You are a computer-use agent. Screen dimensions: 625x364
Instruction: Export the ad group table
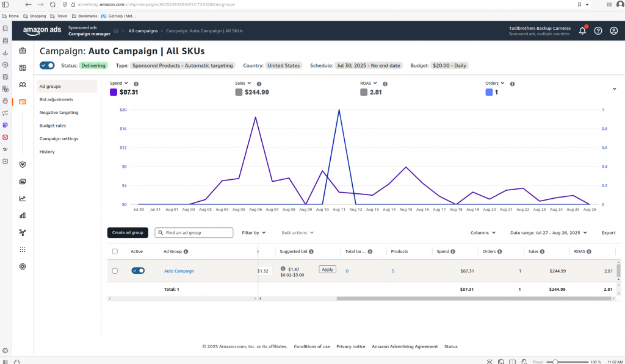pos(609,232)
